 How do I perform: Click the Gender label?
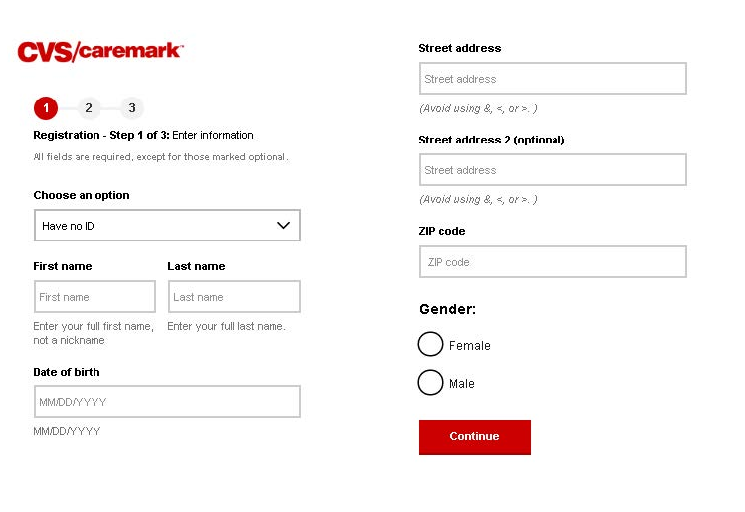[447, 310]
